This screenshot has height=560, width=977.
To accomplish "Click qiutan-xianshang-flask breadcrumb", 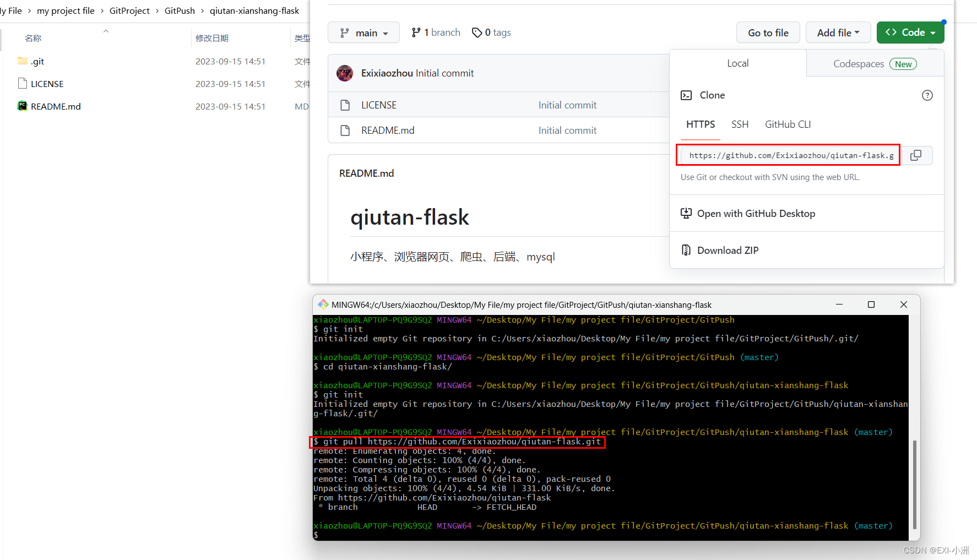I will pyautogui.click(x=254, y=10).
